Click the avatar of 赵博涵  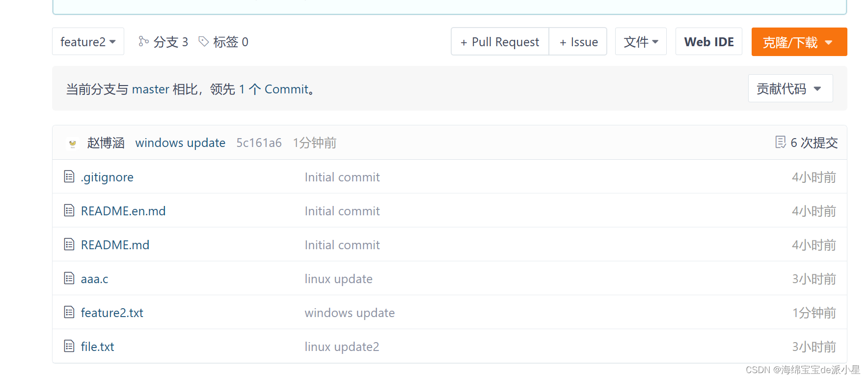73,143
